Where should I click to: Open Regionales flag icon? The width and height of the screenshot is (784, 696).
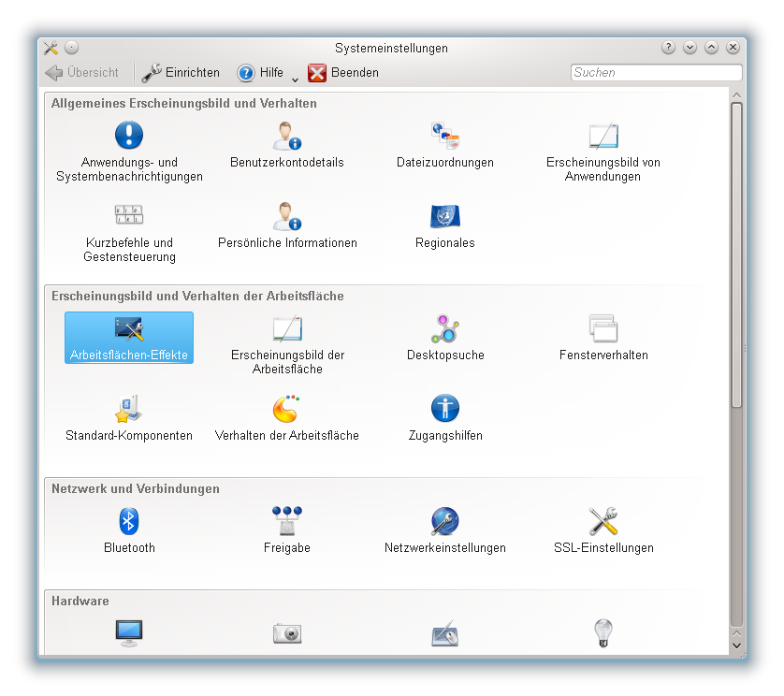[x=445, y=216]
